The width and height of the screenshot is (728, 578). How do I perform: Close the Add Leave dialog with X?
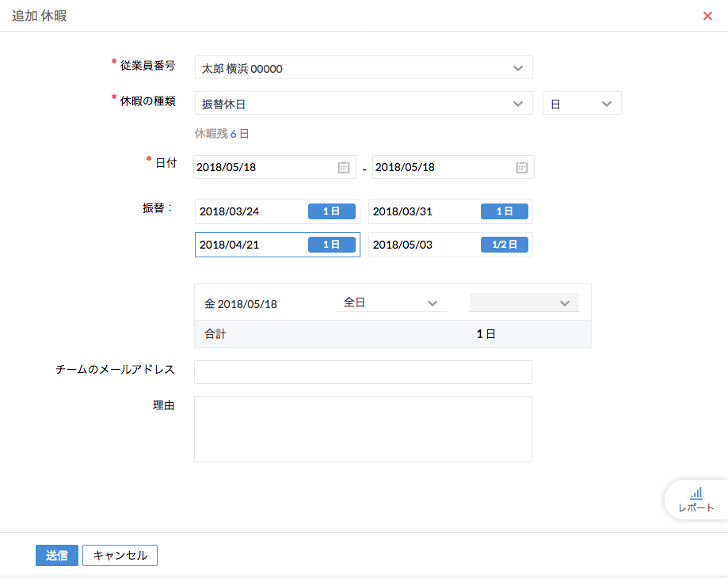click(x=707, y=16)
